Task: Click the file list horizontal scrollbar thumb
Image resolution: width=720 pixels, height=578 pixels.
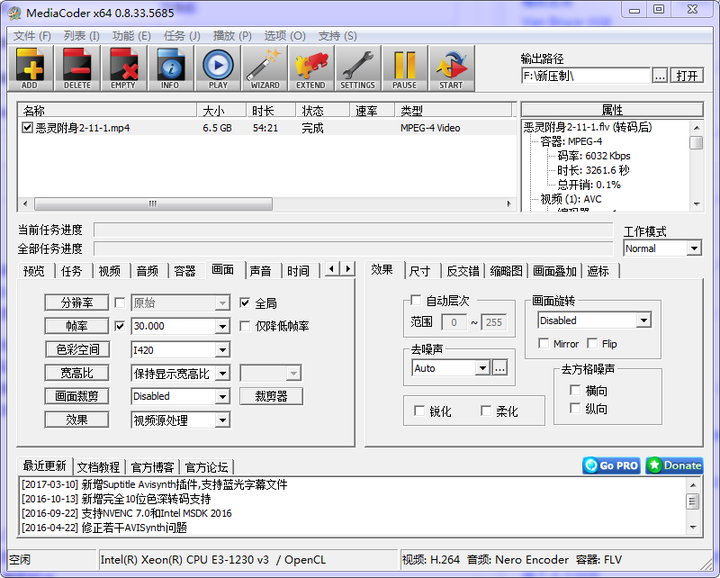Action: [x=153, y=203]
